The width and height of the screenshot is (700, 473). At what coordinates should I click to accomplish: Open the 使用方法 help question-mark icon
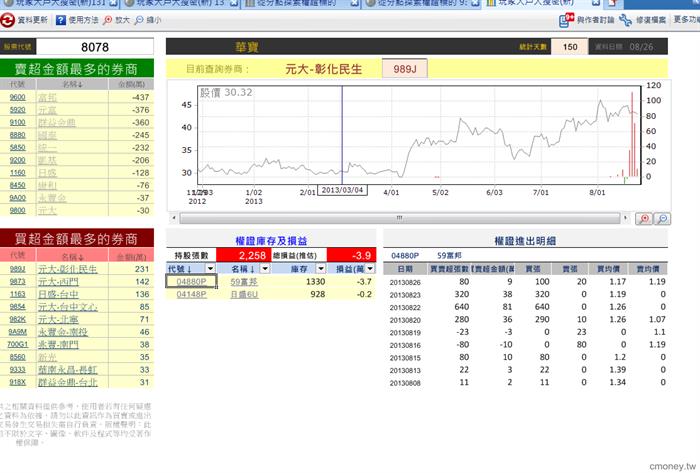coord(61,20)
